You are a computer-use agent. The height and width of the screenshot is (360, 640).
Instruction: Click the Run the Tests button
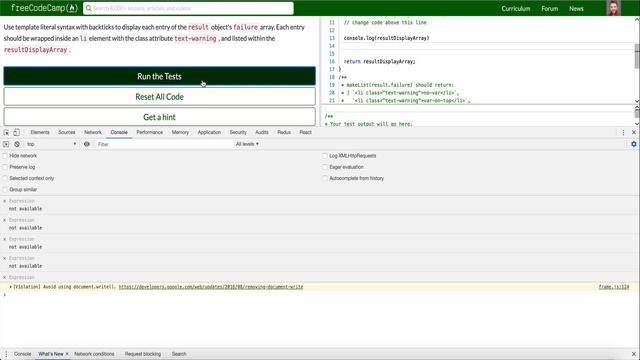[160, 76]
